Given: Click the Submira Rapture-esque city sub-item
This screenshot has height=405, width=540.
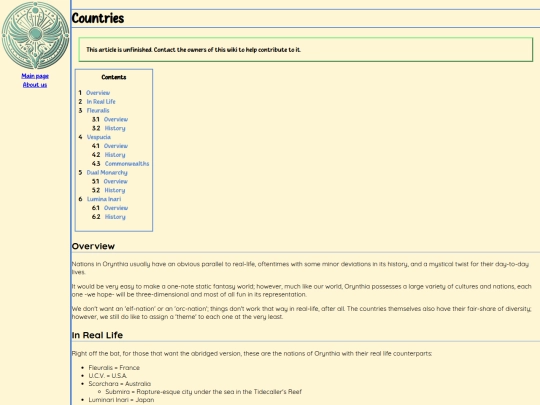Looking at the screenshot, I should [x=204, y=392].
